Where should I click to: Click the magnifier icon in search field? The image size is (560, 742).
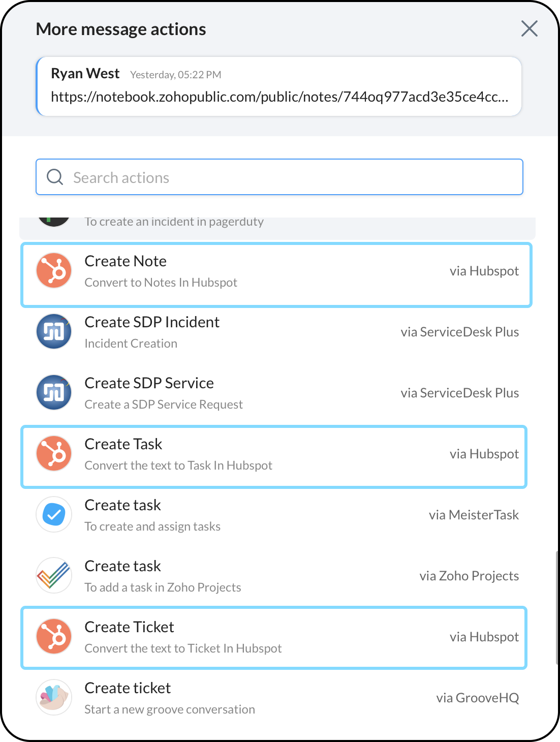coord(55,177)
